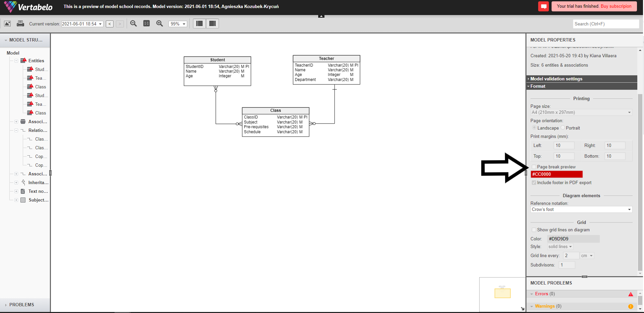Select the Class table header in diagram
644x313 pixels.
[276, 110]
